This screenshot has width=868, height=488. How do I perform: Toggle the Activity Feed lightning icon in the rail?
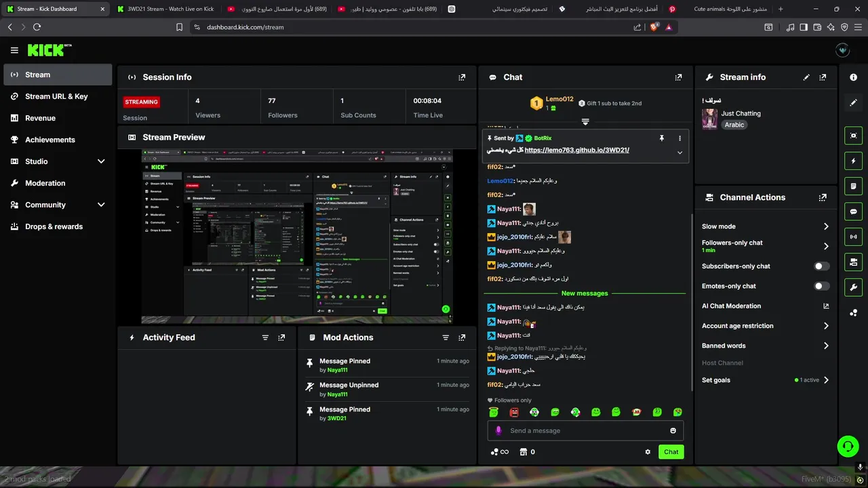pyautogui.click(x=853, y=161)
